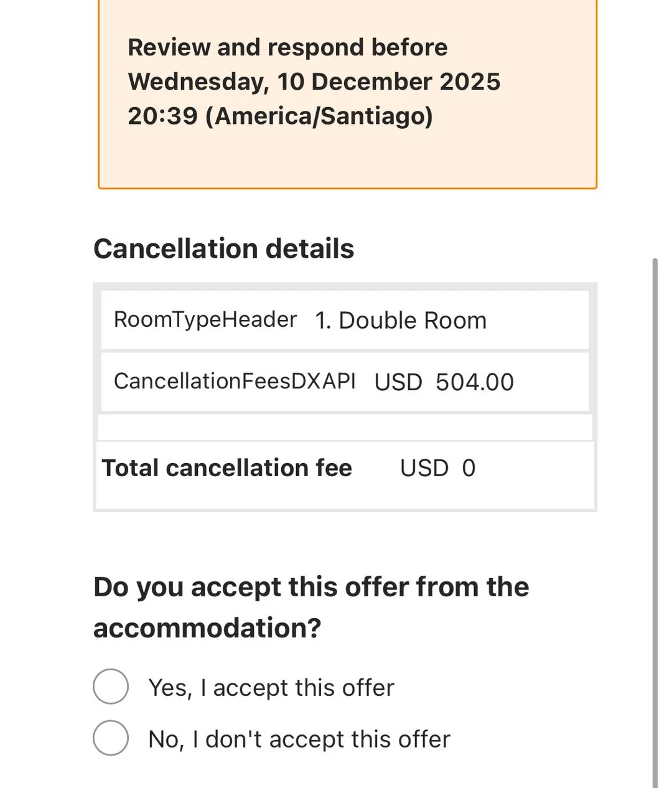The width and height of the screenshot is (672, 788).
Task: Click the word "accommodation?" in the question
Action: 207,628
